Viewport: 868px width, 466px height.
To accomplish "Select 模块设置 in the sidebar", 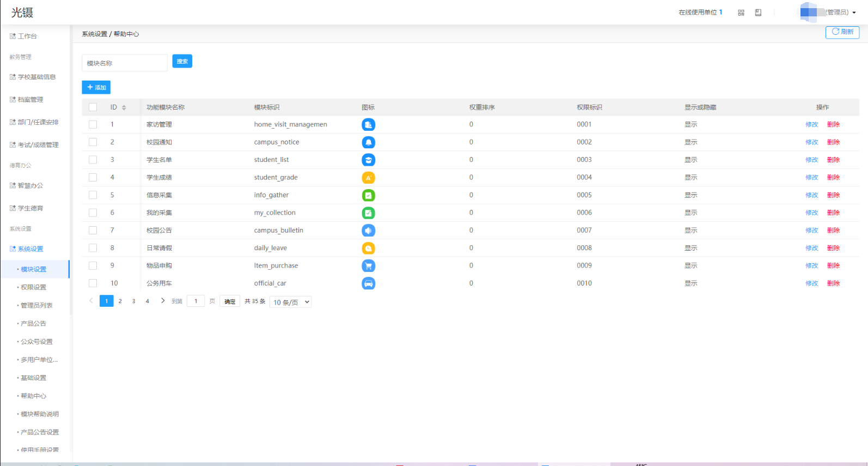I will pyautogui.click(x=34, y=269).
